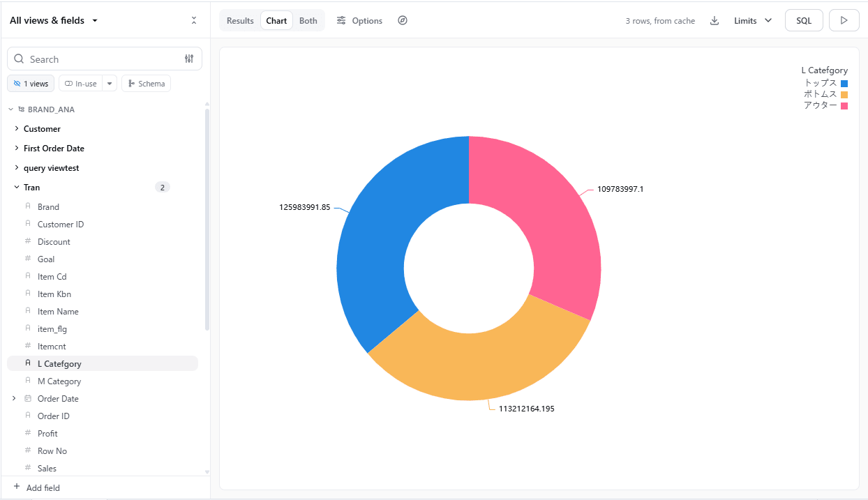Viewport: 868px width, 500px height.
Task: Click the text icon beside M Category
Action: pyautogui.click(x=28, y=381)
